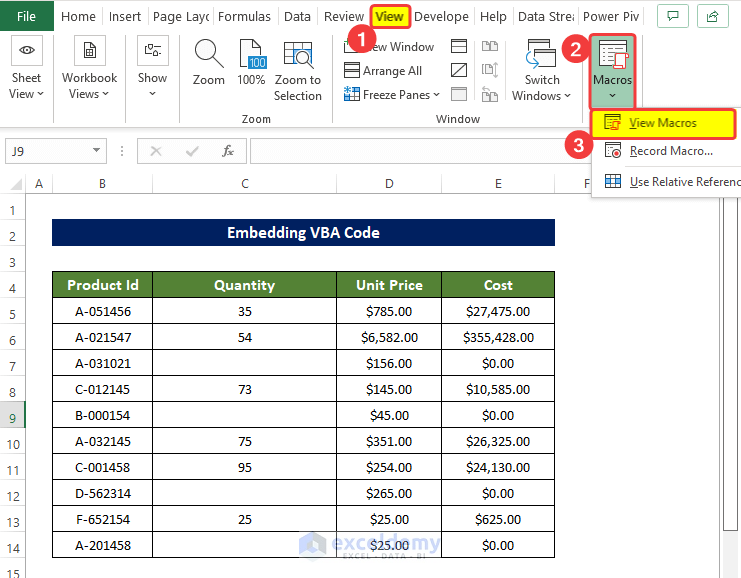Click the Split window icon
This screenshot has height=578, width=741.
pyautogui.click(x=459, y=46)
